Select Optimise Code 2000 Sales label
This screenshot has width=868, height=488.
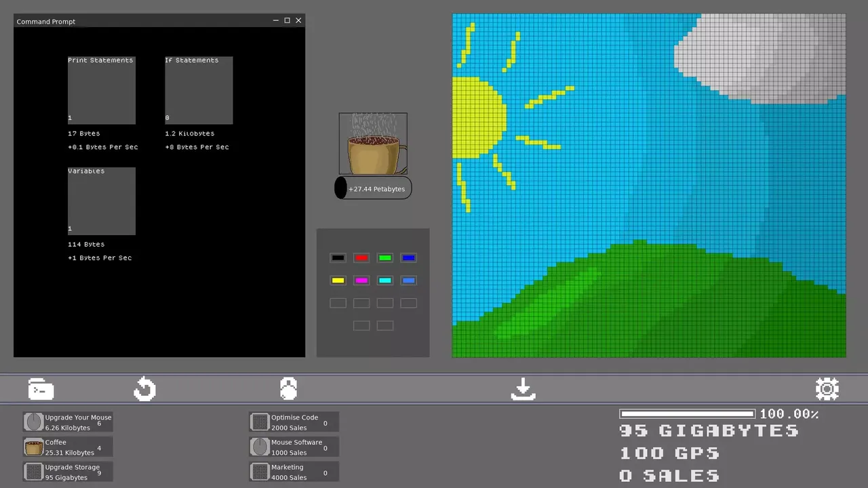pos(294,422)
